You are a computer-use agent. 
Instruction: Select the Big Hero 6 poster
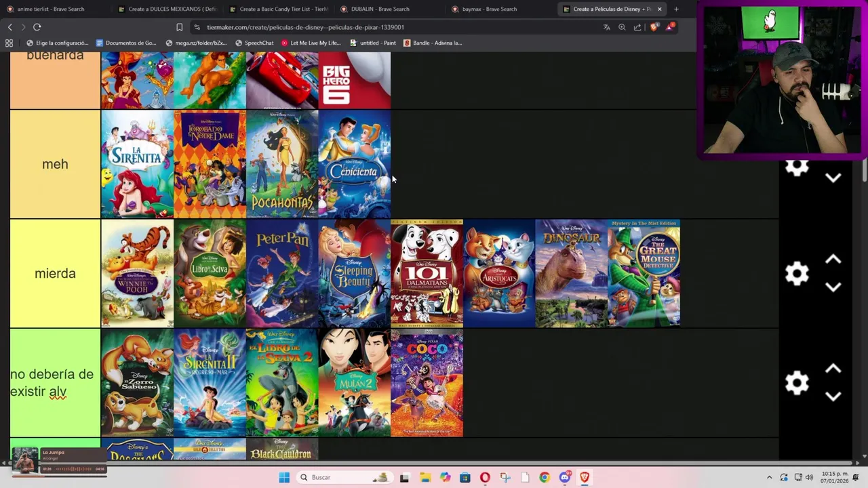tap(354, 81)
